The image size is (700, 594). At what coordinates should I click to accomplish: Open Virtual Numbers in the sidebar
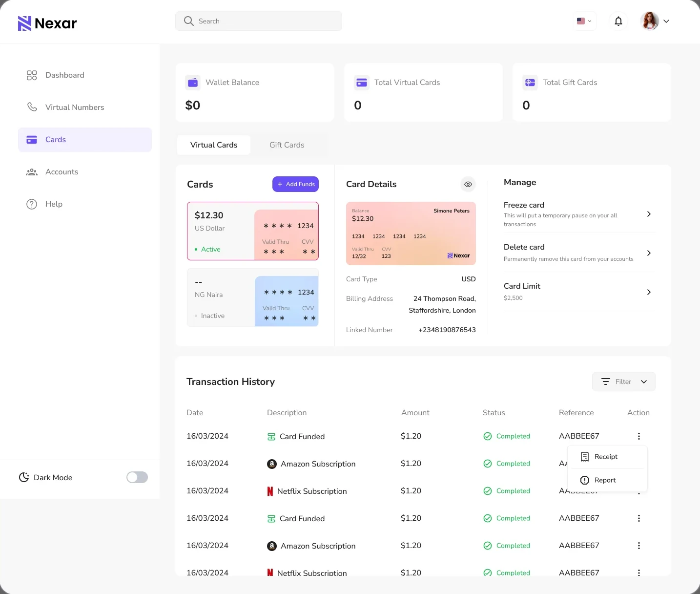pos(85,107)
